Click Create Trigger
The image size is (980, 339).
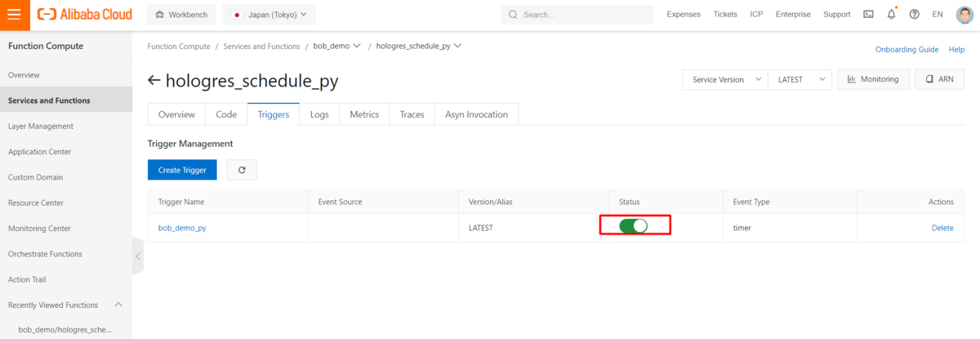point(182,170)
